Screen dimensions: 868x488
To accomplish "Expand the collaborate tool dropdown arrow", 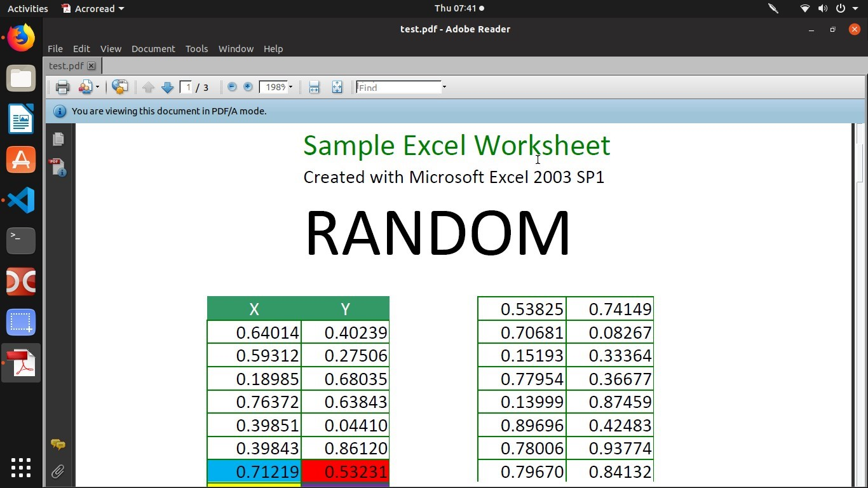I will click(x=97, y=87).
